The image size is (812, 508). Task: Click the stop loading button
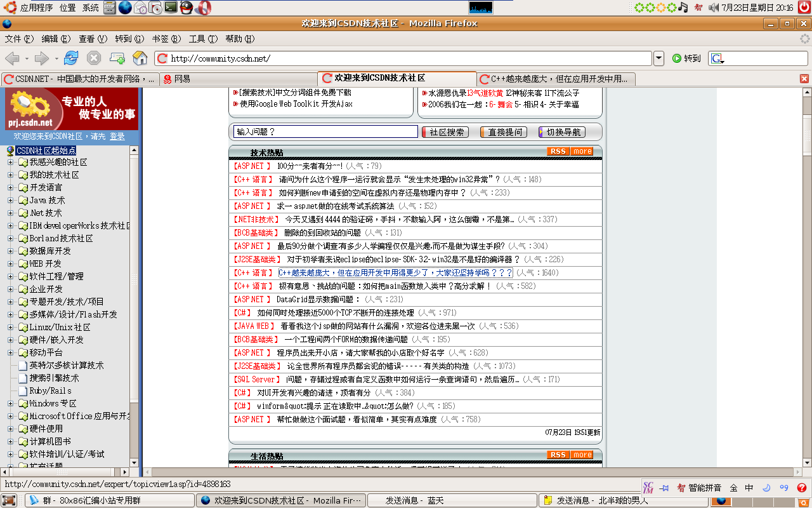(x=94, y=58)
